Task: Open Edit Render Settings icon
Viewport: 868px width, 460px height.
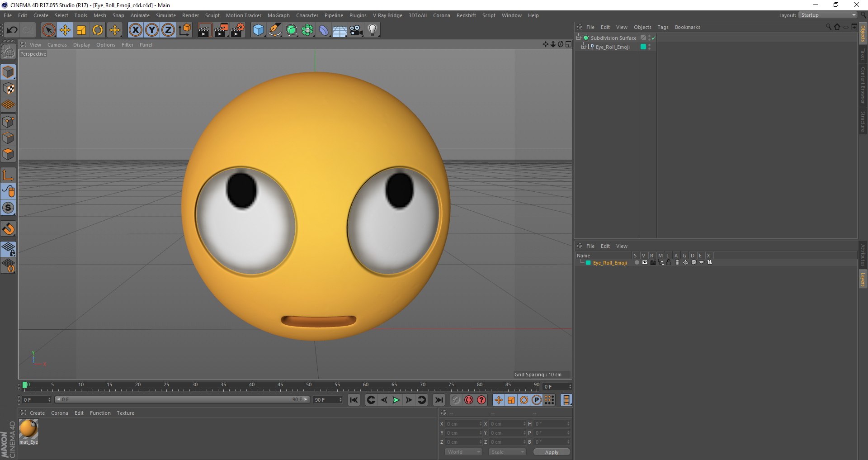Action: click(x=238, y=30)
